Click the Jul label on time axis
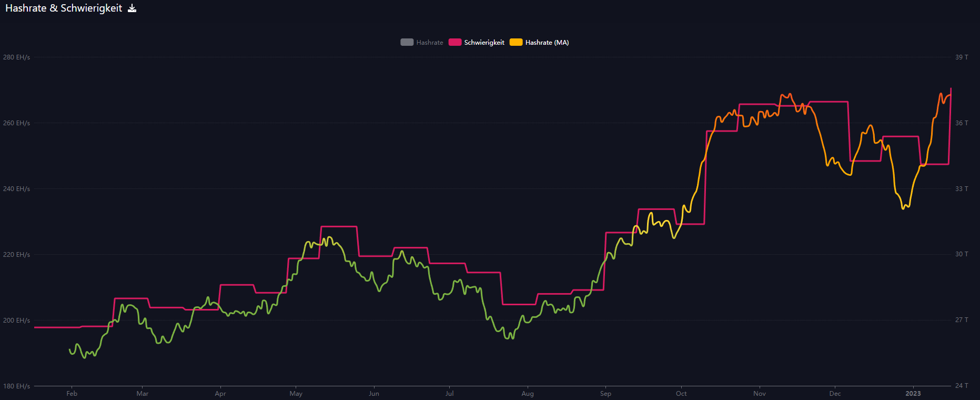 point(450,394)
